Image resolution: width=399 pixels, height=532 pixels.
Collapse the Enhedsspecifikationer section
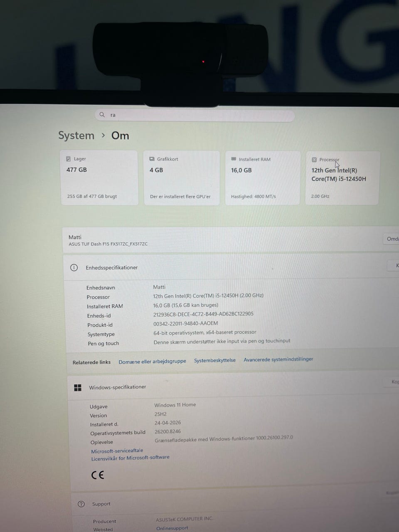[x=231, y=267]
